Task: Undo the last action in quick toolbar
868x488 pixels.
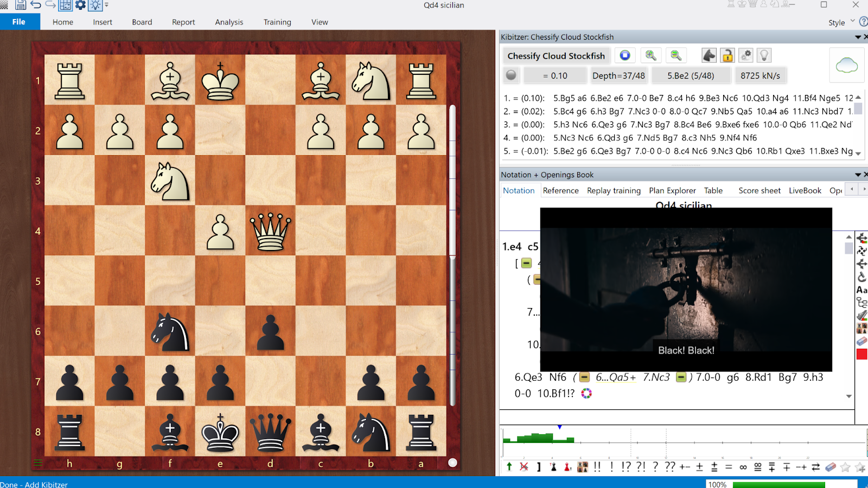Action: [x=36, y=5]
